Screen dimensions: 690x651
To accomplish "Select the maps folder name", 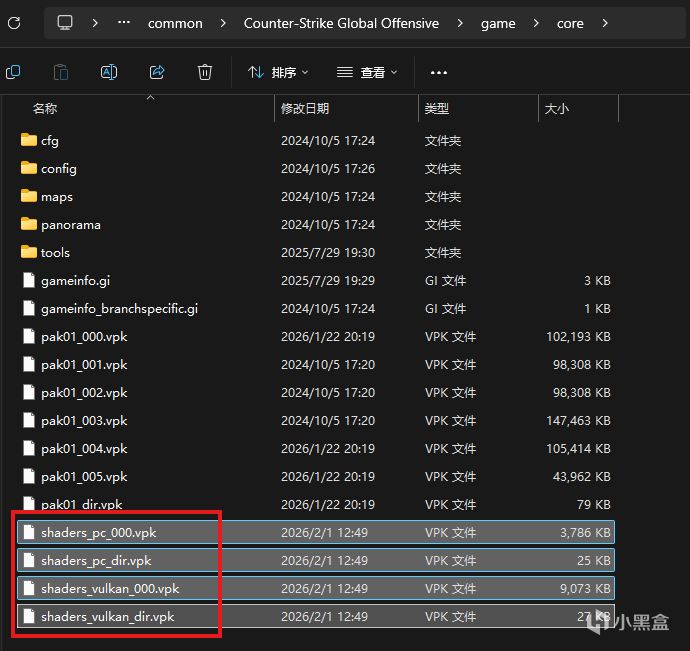I will click(x=57, y=197).
